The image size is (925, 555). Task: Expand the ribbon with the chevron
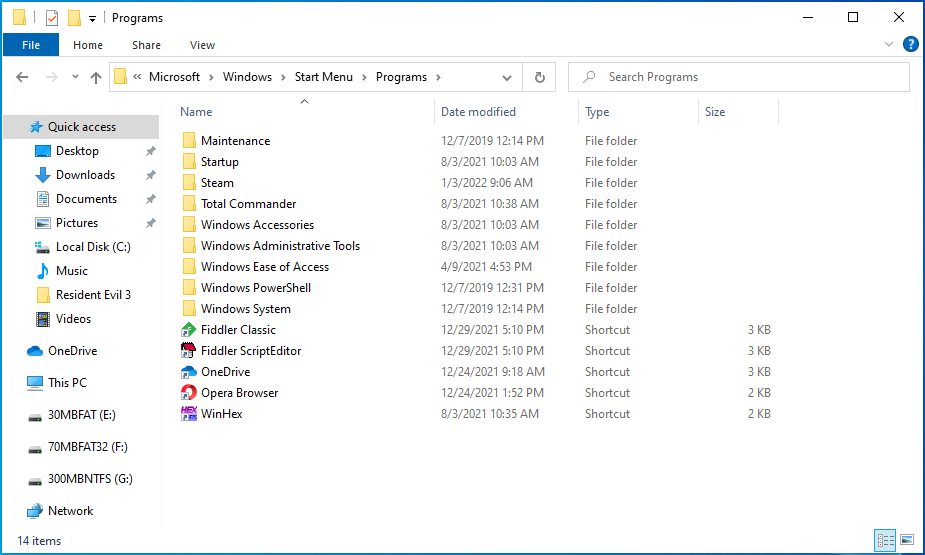coord(889,45)
